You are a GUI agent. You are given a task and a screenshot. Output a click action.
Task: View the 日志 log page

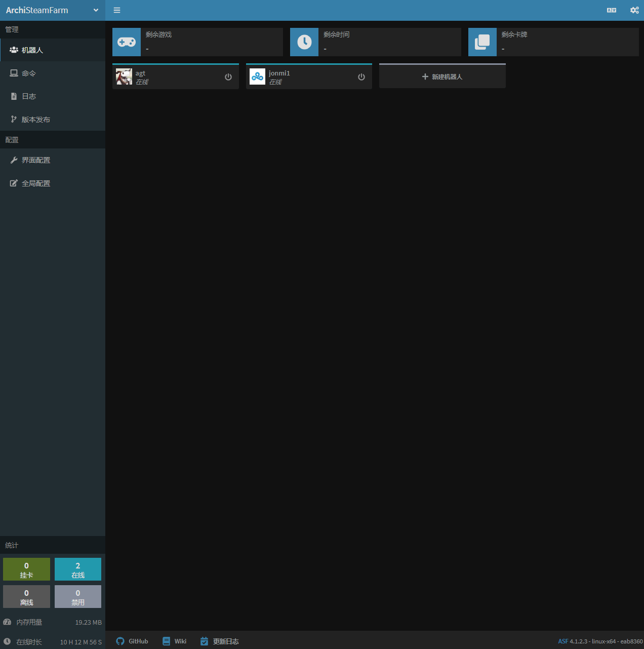(29, 96)
